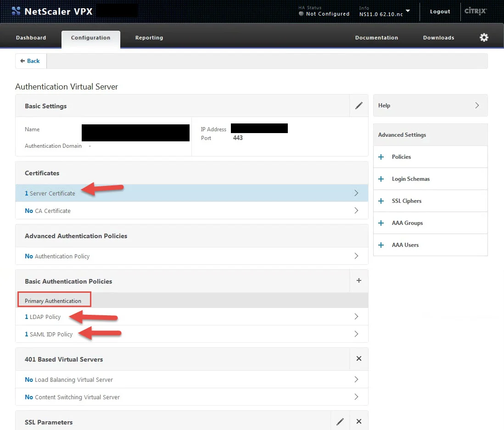
Task: Click the Login Schemas label
Action: [410, 179]
